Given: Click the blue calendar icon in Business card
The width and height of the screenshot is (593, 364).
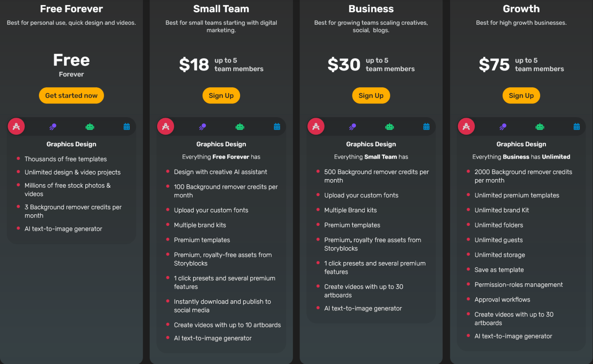Looking at the screenshot, I should 426,126.
